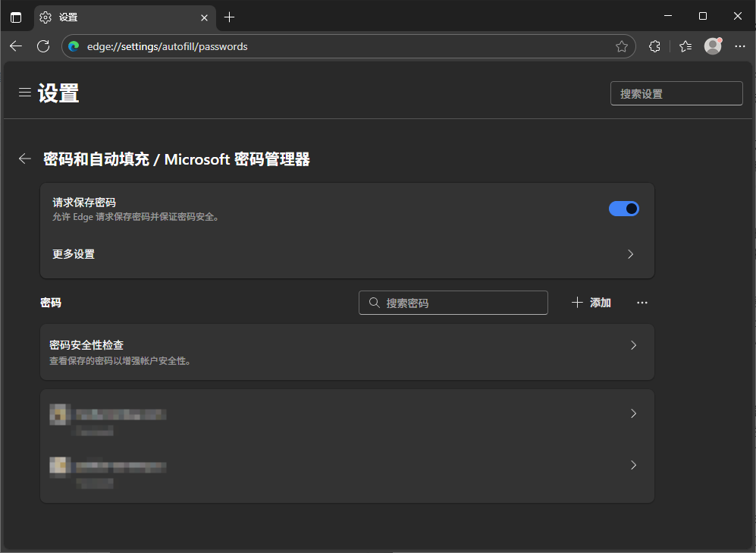
Task: Open the more actions menu next to 添加
Action: (642, 302)
